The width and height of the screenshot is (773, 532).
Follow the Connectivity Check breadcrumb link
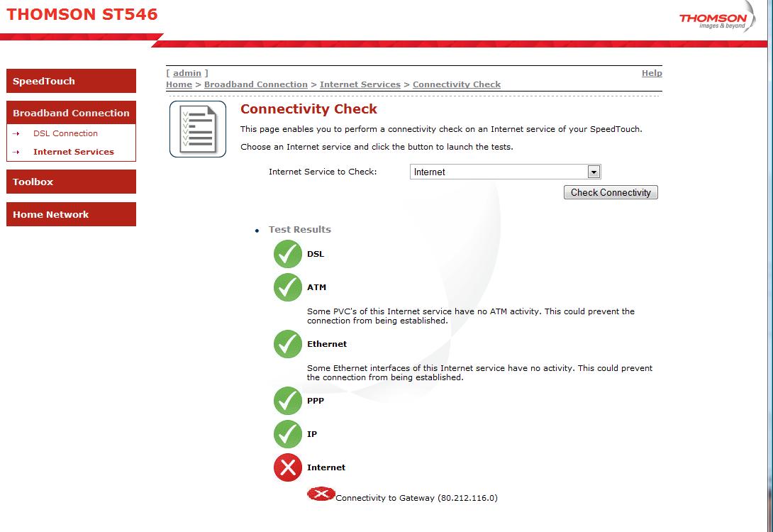[457, 84]
